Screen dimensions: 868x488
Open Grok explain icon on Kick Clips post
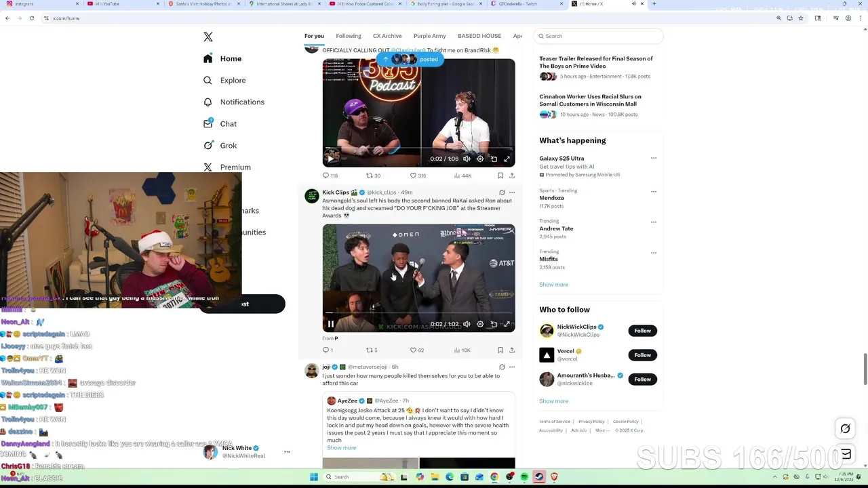coord(502,192)
